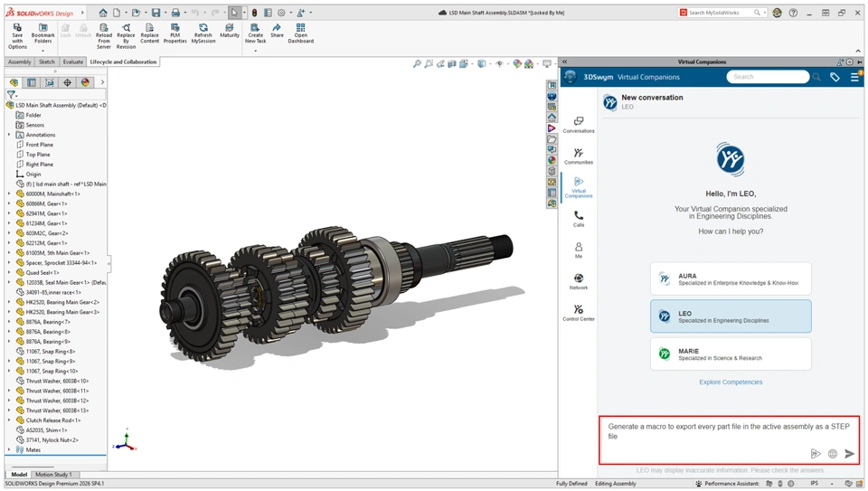Screen dimensions: 868x491
Task: Click Open Dashboard
Action: 300,33
